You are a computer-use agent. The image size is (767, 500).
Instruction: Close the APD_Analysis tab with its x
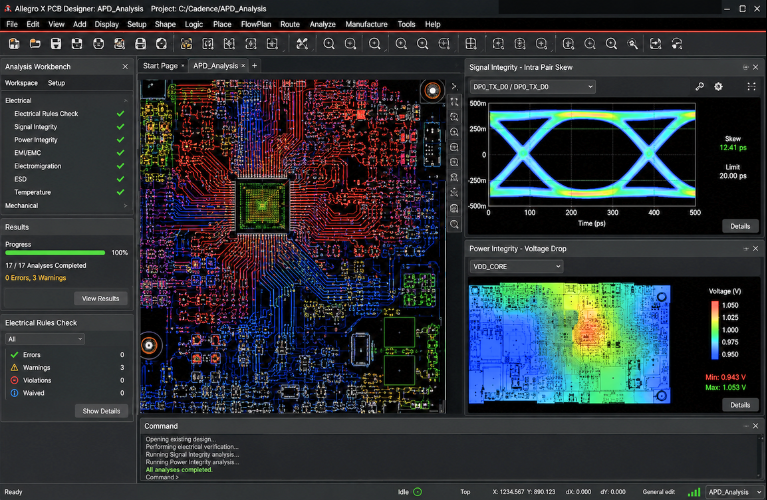click(243, 66)
